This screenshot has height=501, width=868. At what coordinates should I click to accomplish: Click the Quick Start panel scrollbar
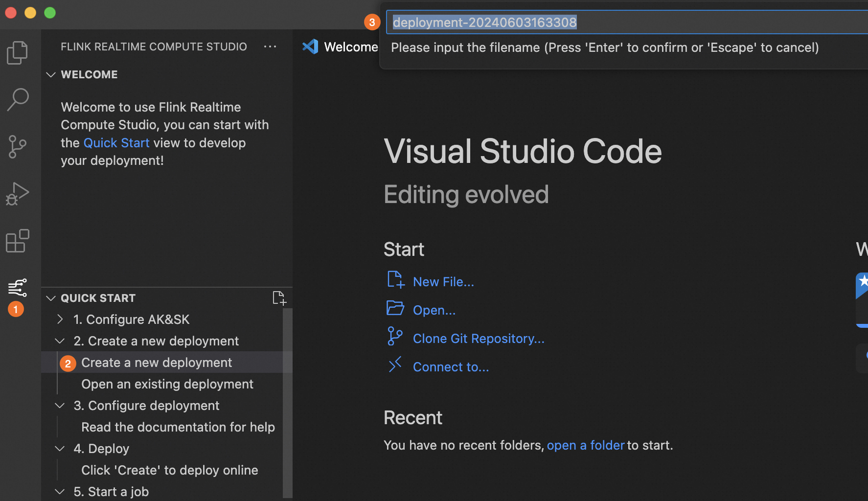(288, 403)
